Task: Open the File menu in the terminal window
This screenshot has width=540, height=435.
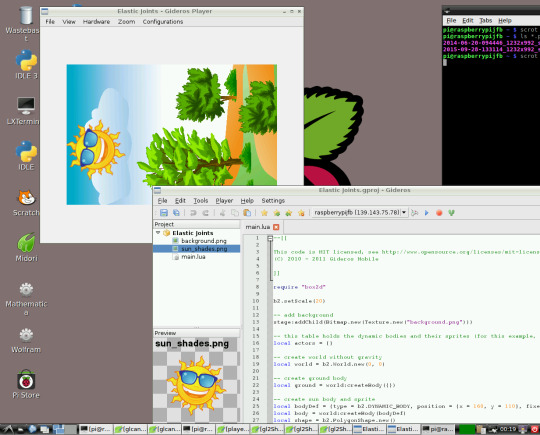Action: (x=451, y=20)
